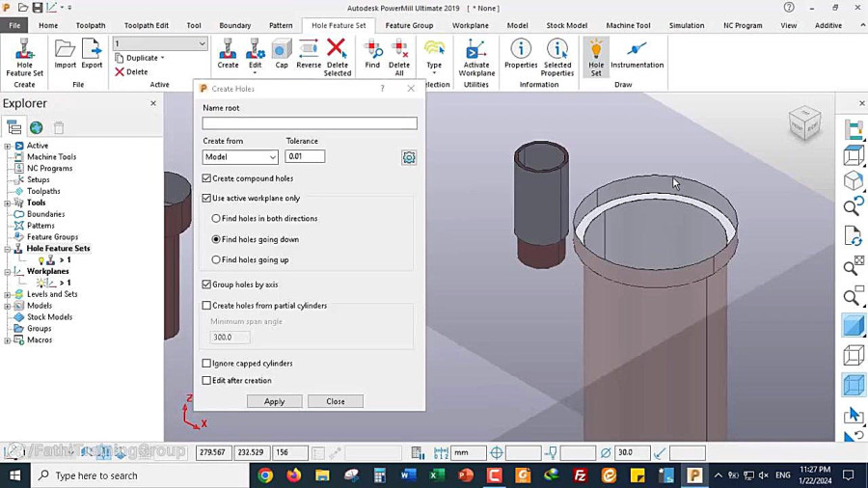The width and height of the screenshot is (868, 488).
Task: Expand the Models tree node
Action: point(8,306)
